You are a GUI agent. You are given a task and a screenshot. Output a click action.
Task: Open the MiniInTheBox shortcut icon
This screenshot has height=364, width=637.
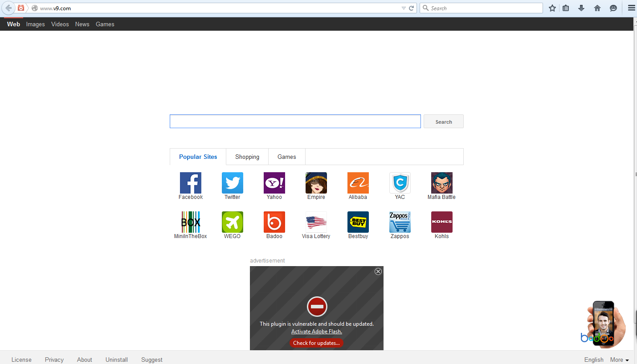click(191, 222)
